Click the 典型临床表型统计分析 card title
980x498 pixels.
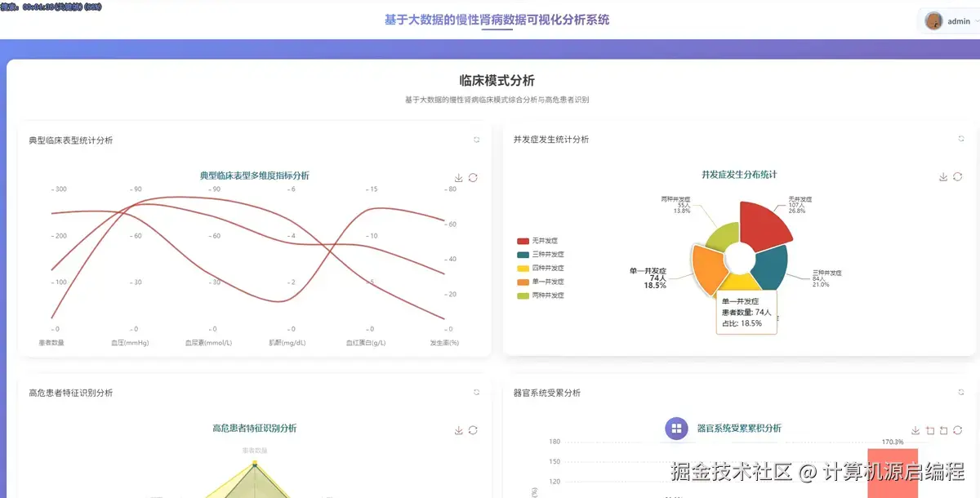tap(71, 140)
